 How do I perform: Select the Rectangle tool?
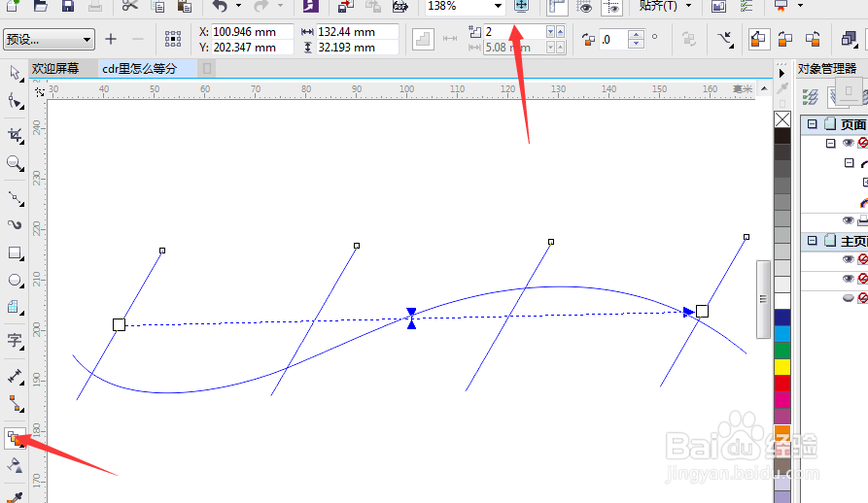point(15,253)
